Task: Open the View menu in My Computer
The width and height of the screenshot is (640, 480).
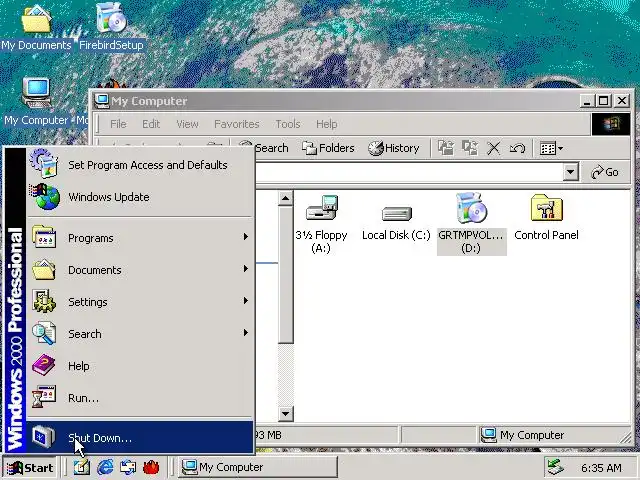Action: (187, 124)
